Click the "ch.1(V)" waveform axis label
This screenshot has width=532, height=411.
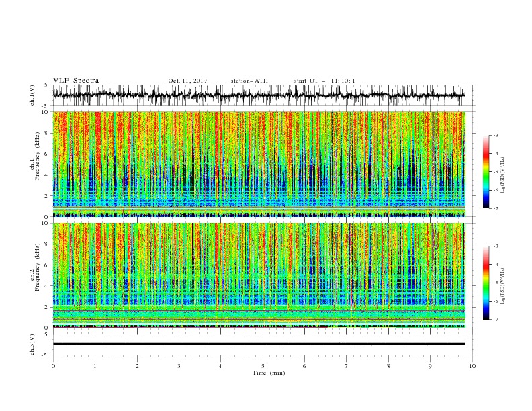click(32, 95)
